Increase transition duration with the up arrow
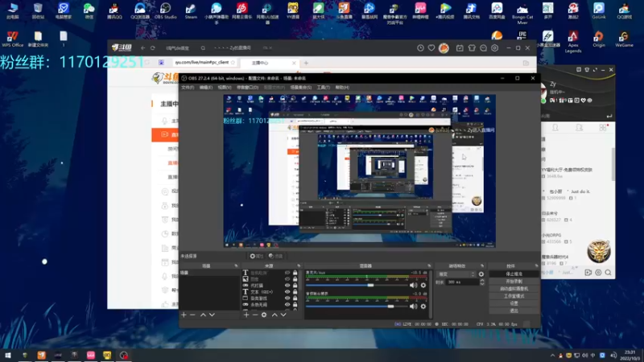 coord(482,281)
